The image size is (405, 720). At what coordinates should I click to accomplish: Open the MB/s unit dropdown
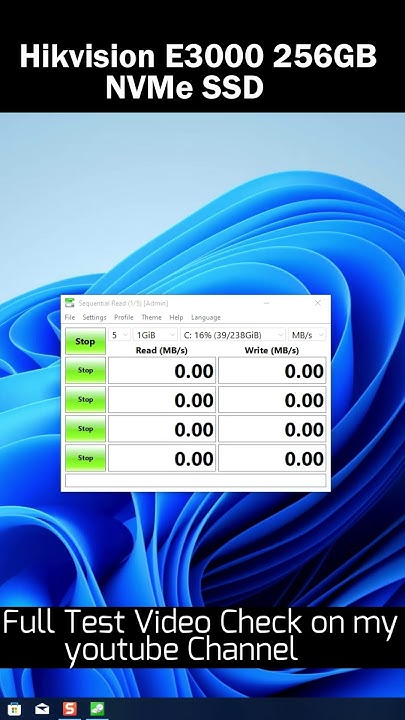click(x=307, y=335)
